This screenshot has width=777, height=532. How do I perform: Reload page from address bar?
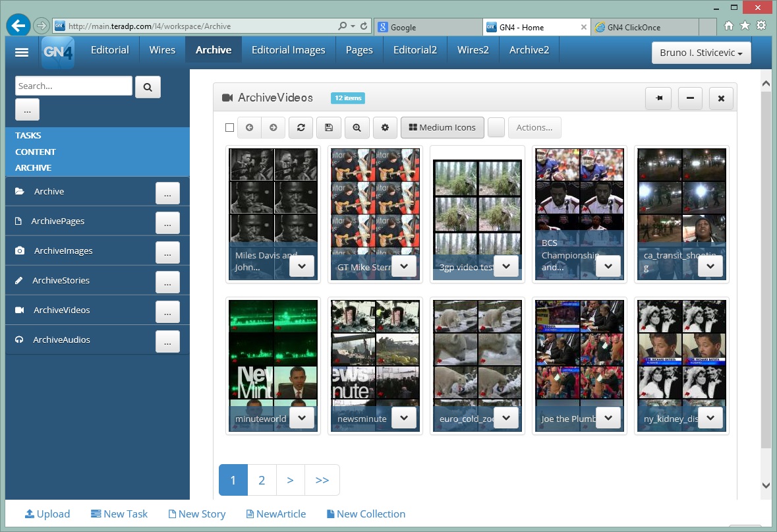364,26
